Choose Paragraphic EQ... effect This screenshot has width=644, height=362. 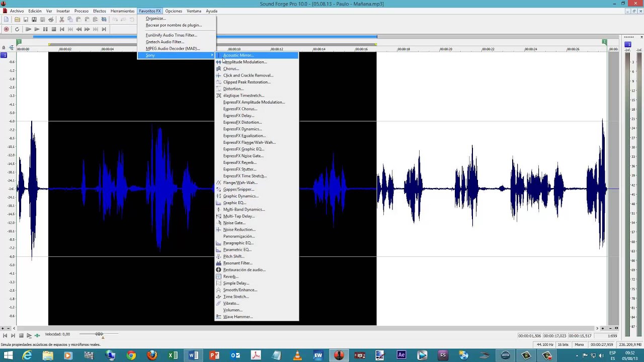click(x=257, y=243)
